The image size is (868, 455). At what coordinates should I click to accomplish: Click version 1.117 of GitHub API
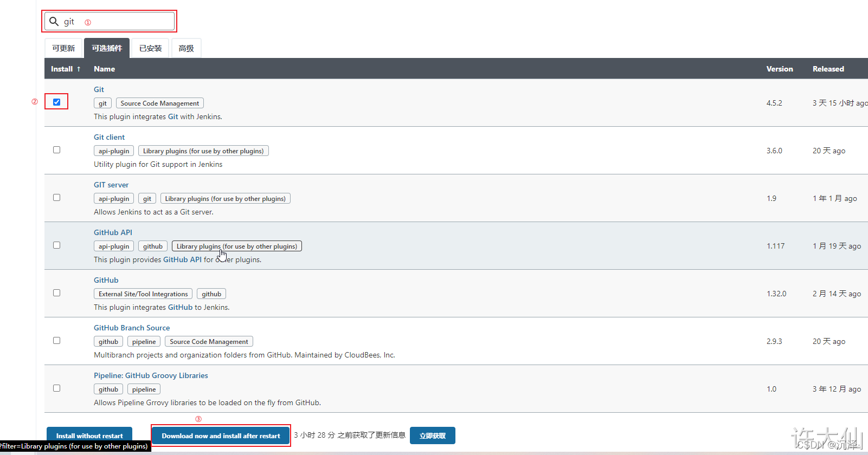pos(775,246)
